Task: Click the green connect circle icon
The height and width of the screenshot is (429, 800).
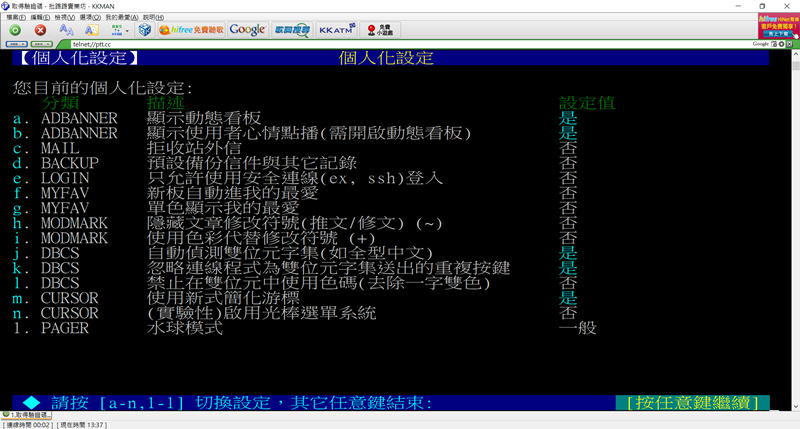Action: [x=15, y=30]
